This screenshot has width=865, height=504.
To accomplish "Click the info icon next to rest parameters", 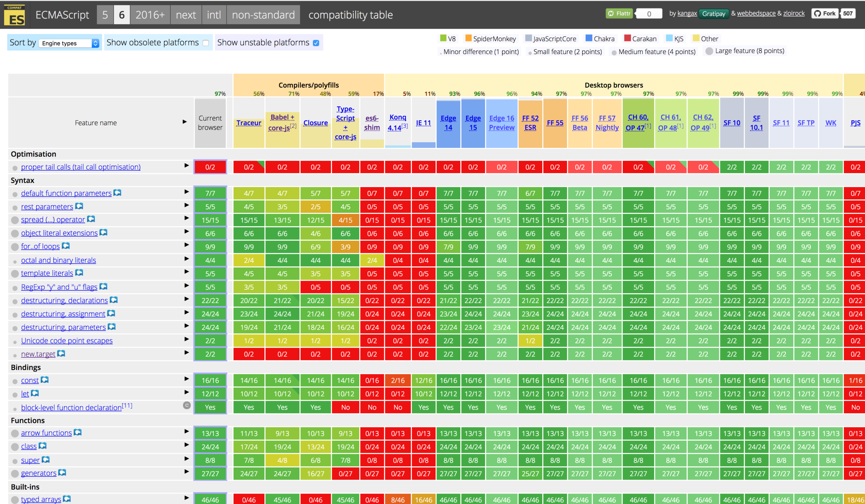I will [x=79, y=206].
